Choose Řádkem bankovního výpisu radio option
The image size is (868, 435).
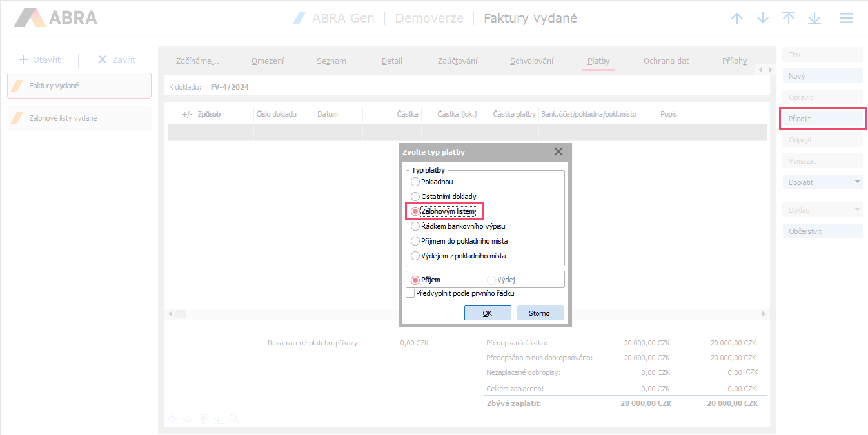415,226
